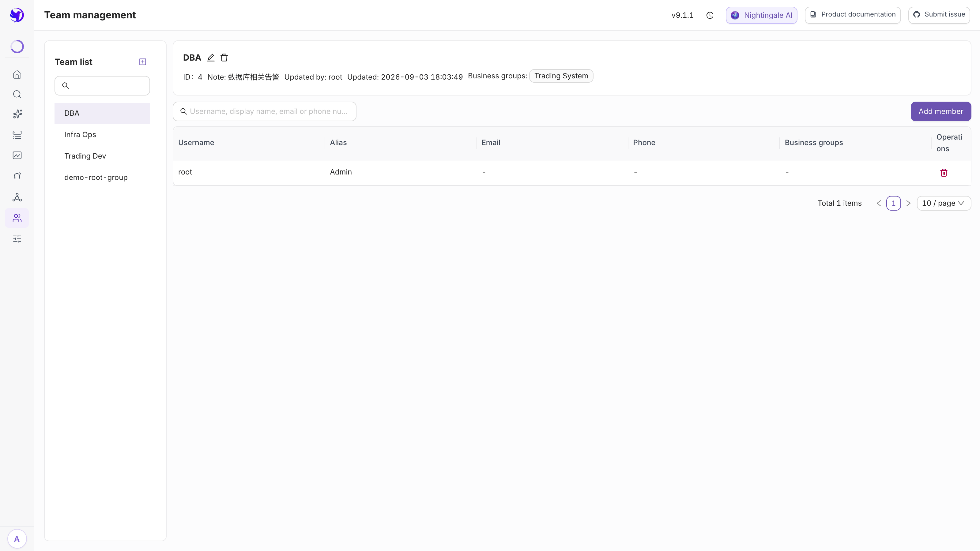The width and height of the screenshot is (980, 551).
Task: Click the Add member button
Action: click(941, 111)
